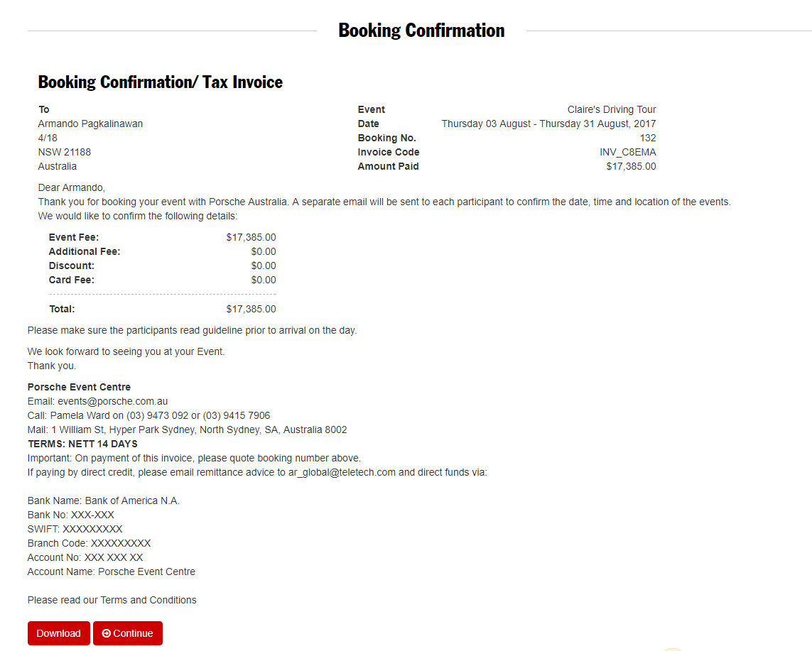Viewport: 812px width, 651px height.
Task: Click the booking number 132
Action: (647, 138)
